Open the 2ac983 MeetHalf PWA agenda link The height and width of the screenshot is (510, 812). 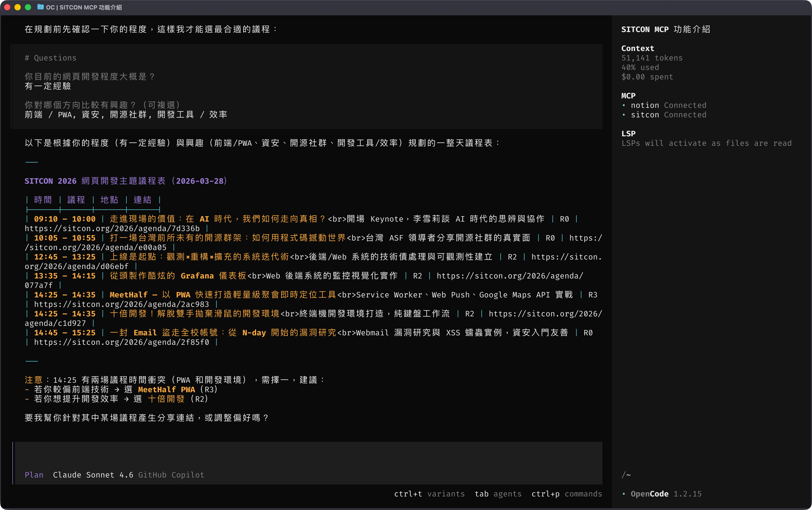[121, 304]
